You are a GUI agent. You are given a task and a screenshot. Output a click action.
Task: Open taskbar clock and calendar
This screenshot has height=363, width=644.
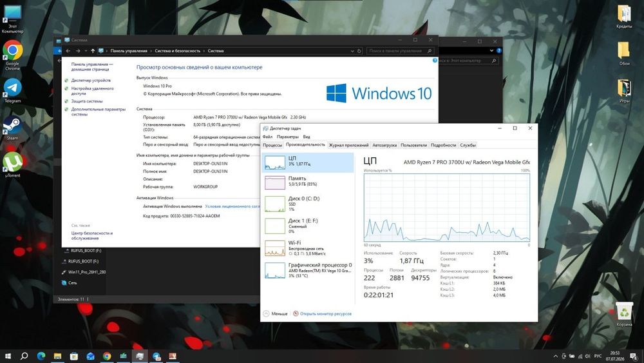click(x=615, y=356)
